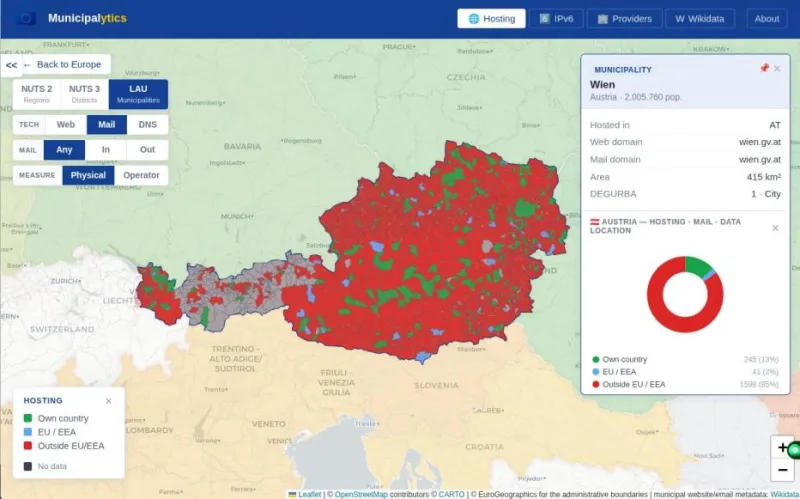This screenshot has height=499, width=800.
Task: Zoom in on the map
Action: [782, 447]
